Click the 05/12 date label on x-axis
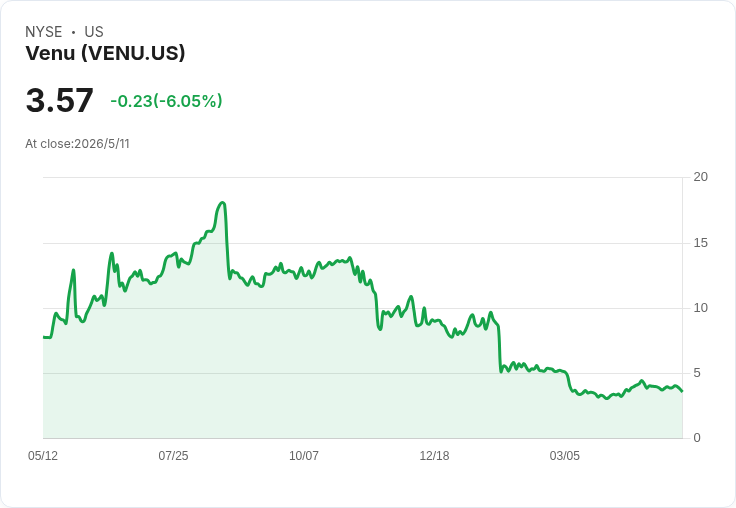 pyautogui.click(x=43, y=455)
